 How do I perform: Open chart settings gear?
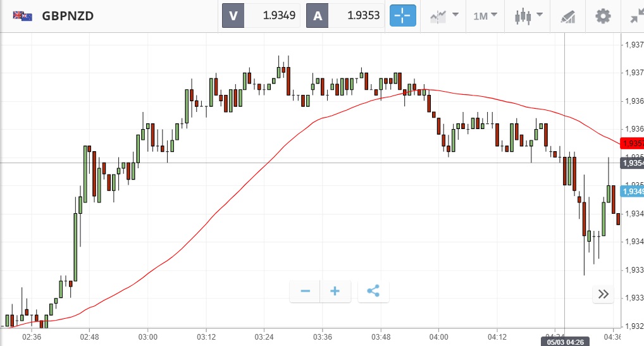[x=604, y=16]
